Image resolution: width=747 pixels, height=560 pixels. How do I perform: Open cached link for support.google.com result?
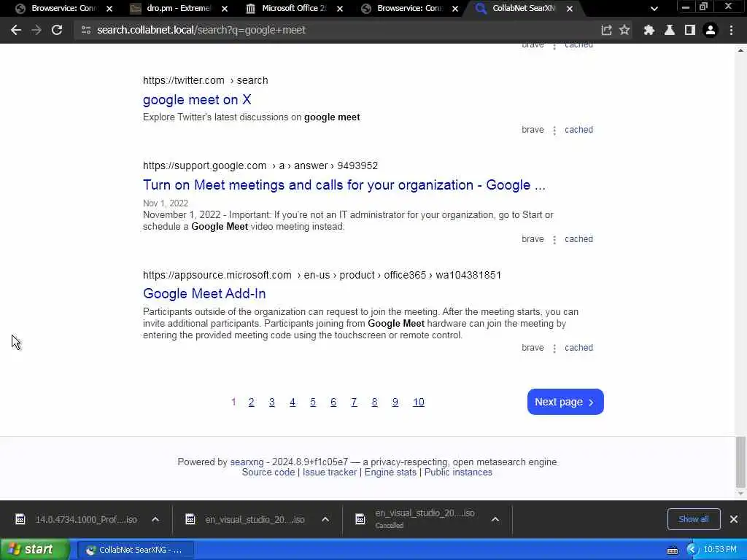coord(578,239)
